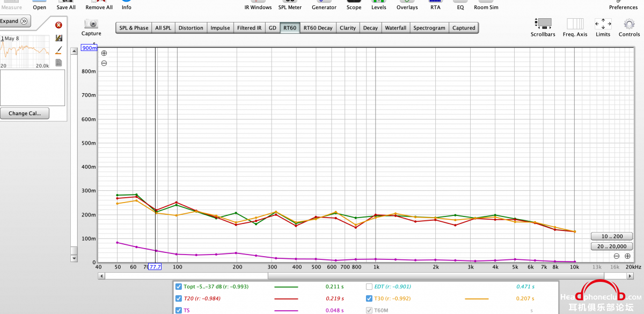Screen dimensions: 644x314
Task: Switch to the SPL & Phase tab
Action: pyautogui.click(x=134, y=28)
